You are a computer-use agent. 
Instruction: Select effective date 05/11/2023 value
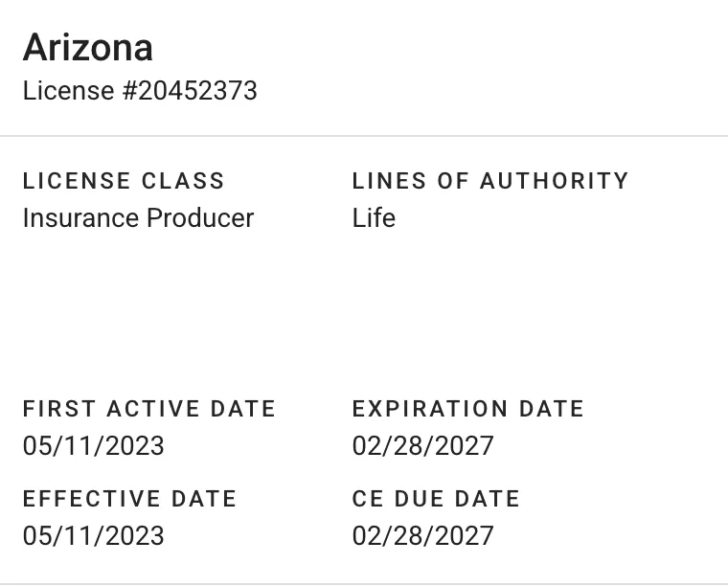94,535
